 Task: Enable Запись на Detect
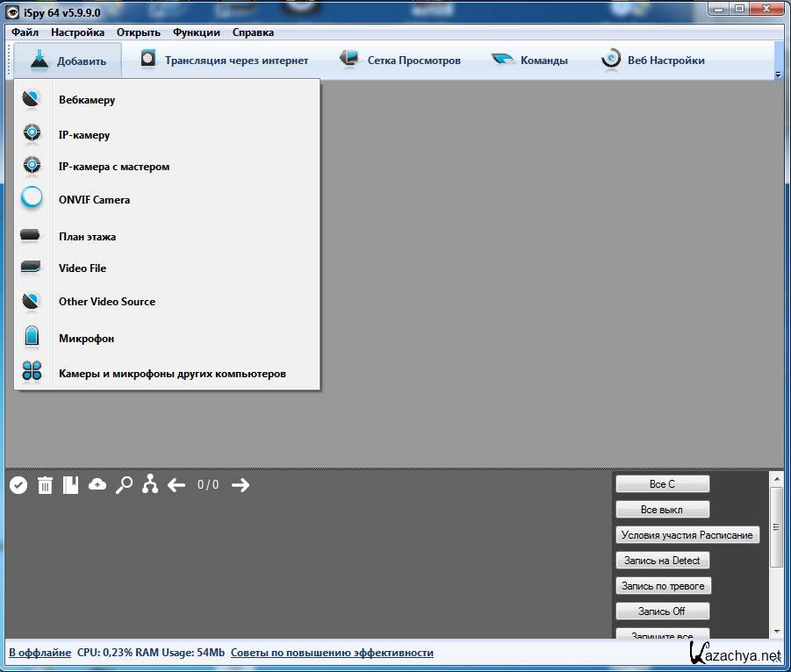pos(662,561)
